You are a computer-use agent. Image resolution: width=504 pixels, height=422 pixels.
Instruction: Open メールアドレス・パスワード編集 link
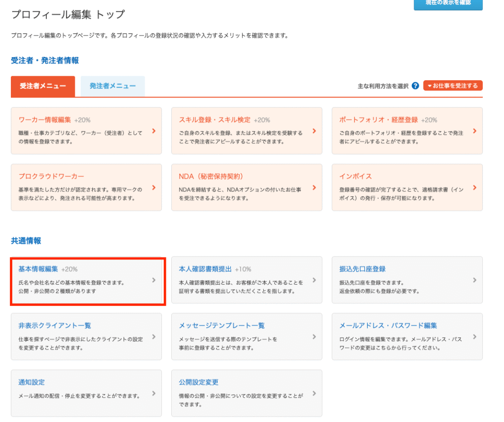click(388, 325)
